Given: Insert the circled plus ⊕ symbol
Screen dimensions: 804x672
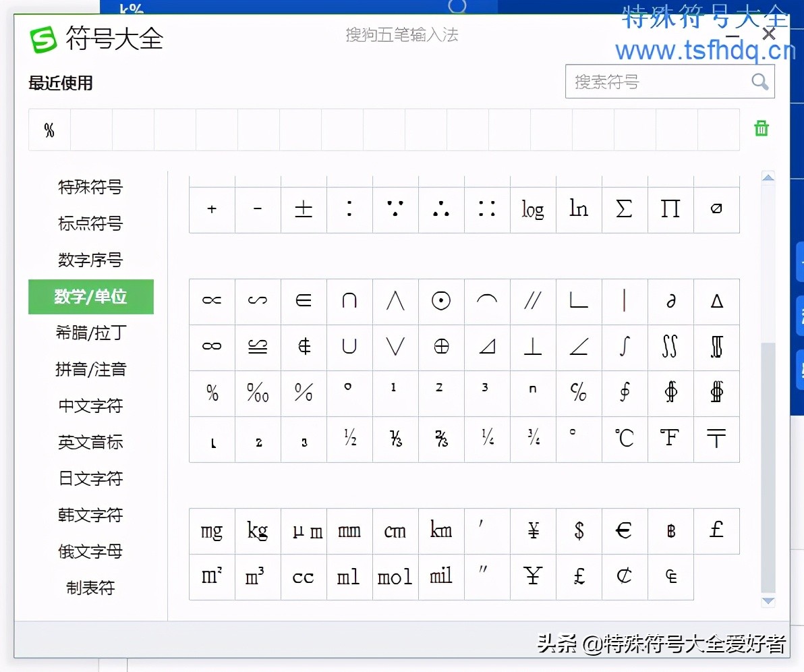Looking at the screenshot, I should (441, 347).
